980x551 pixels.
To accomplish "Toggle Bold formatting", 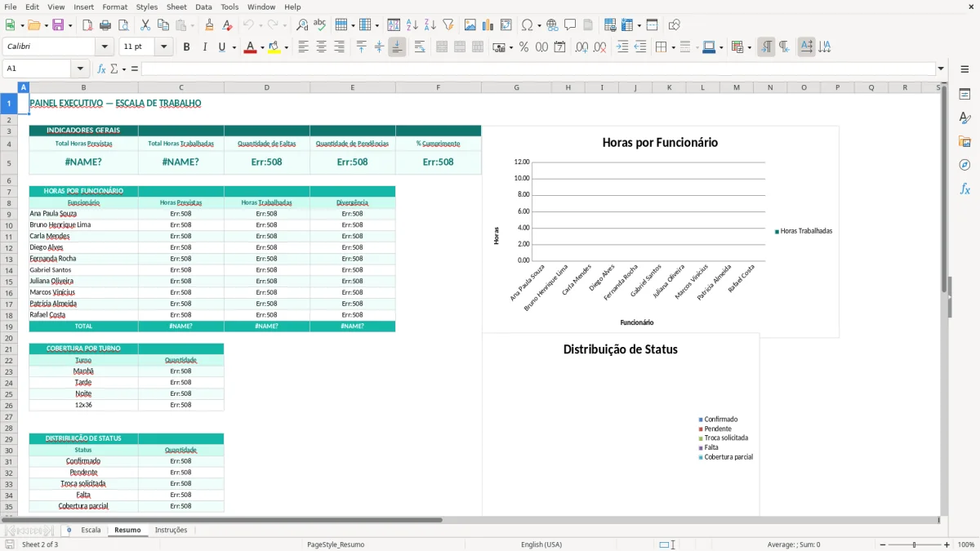I will click(x=186, y=47).
